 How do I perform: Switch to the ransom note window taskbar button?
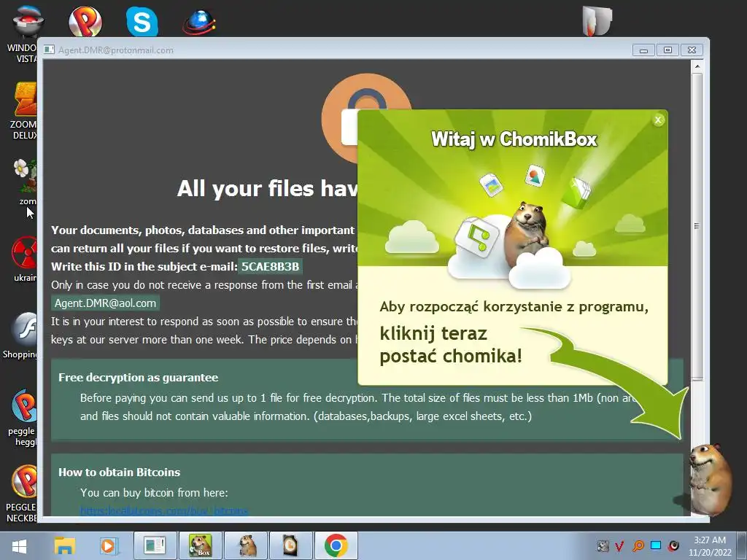point(155,545)
